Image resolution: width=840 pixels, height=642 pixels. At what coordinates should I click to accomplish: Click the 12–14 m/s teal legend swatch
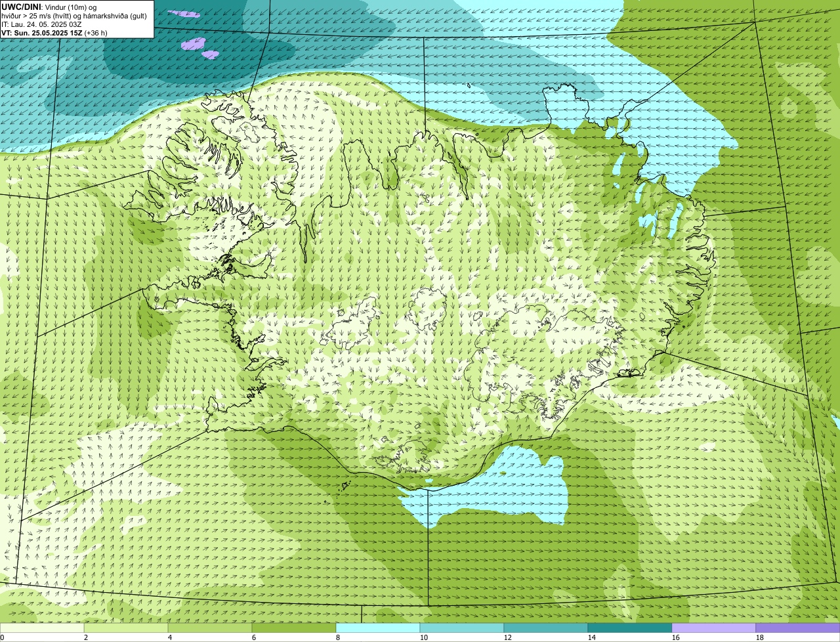coord(546,628)
